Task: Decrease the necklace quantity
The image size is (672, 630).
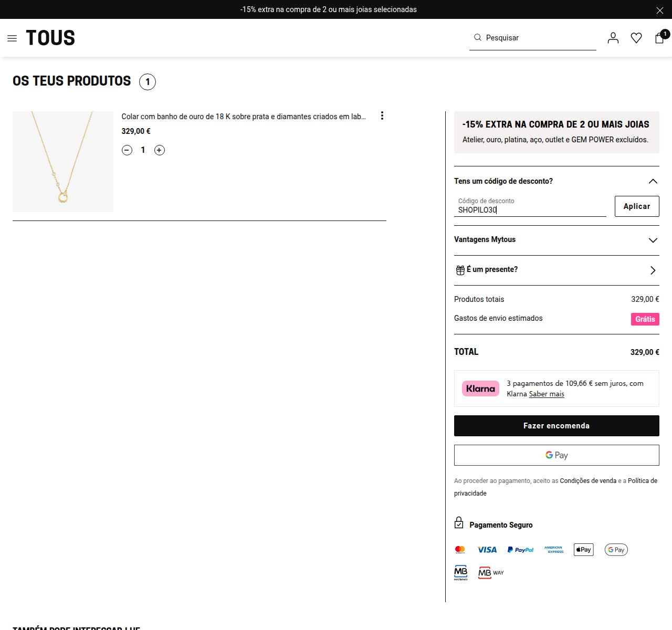Action: pyautogui.click(x=127, y=150)
